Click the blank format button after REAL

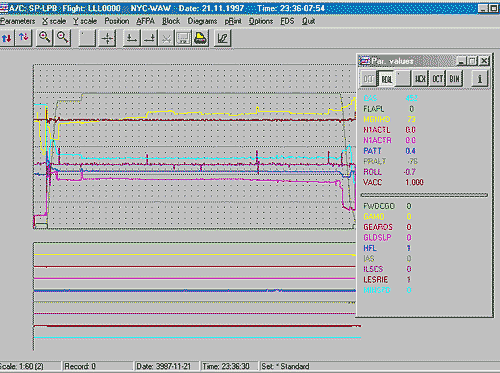click(403, 79)
